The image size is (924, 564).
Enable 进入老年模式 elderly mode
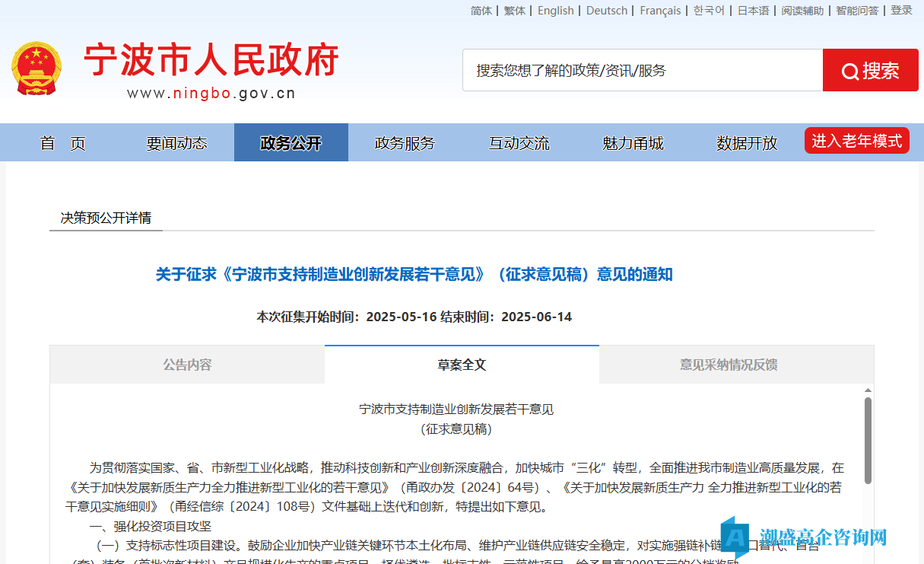pyautogui.click(x=856, y=140)
